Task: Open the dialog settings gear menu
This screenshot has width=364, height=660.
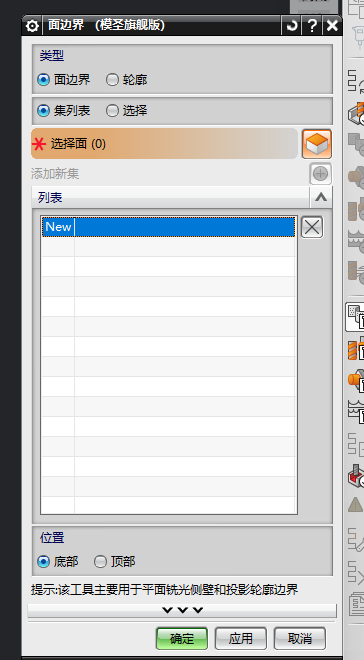Action: tap(32, 26)
